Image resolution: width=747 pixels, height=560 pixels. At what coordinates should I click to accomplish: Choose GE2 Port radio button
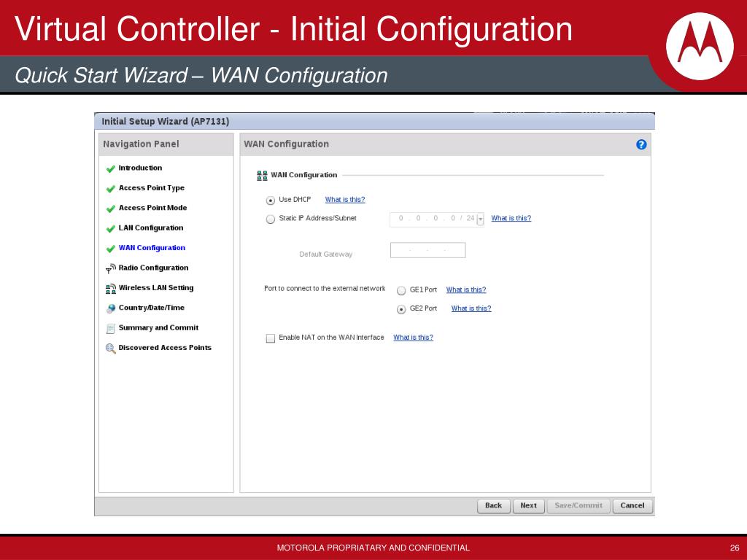(401, 309)
